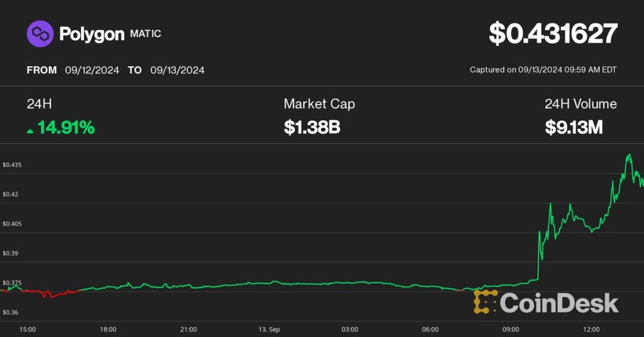This screenshot has width=644, height=337.
Task: Click the Captured on timestamp text
Action: (543, 70)
